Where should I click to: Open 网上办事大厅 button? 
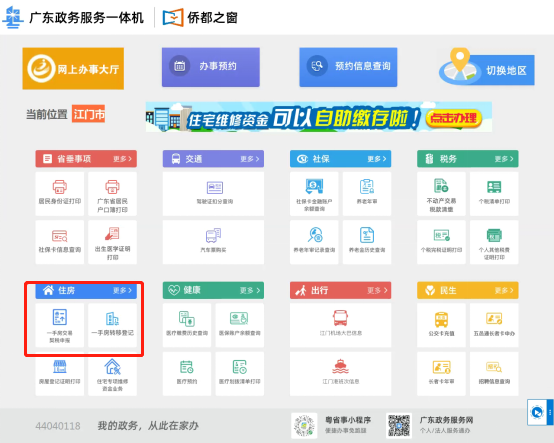point(73,69)
